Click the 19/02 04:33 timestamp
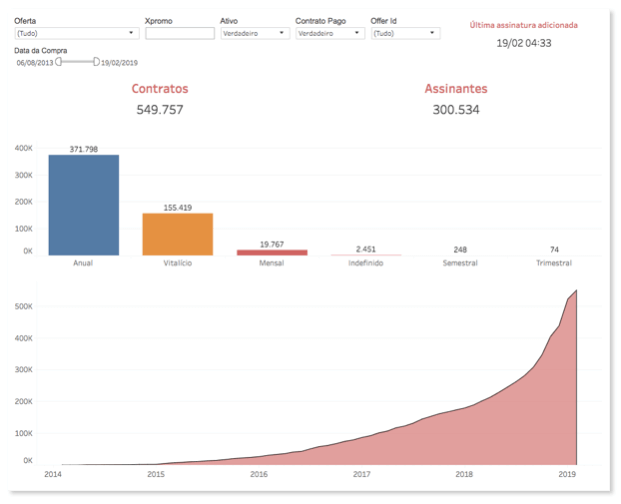 tap(524, 43)
